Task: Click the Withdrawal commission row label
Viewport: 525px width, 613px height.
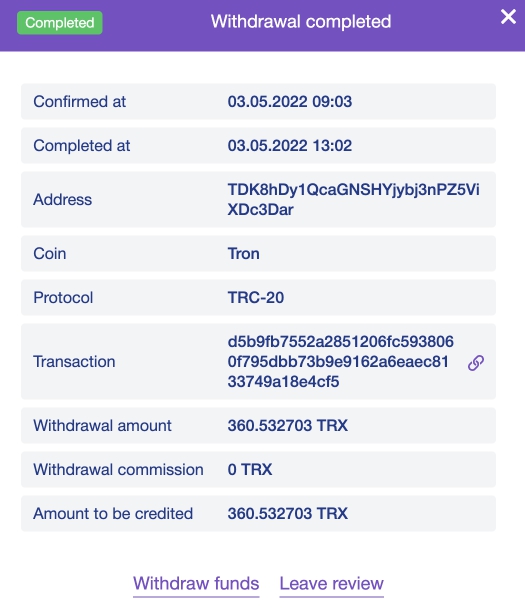Action: pyautogui.click(x=118, y=470)
